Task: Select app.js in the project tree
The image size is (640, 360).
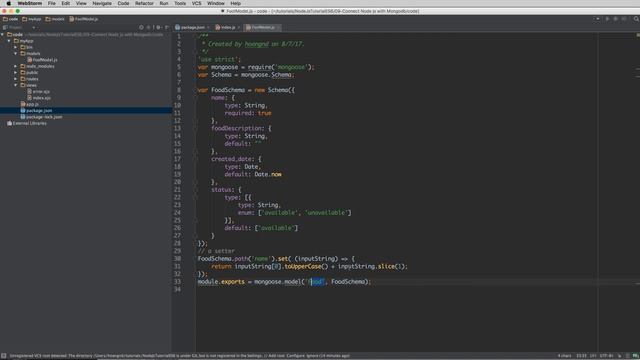Action: [30, 104]
